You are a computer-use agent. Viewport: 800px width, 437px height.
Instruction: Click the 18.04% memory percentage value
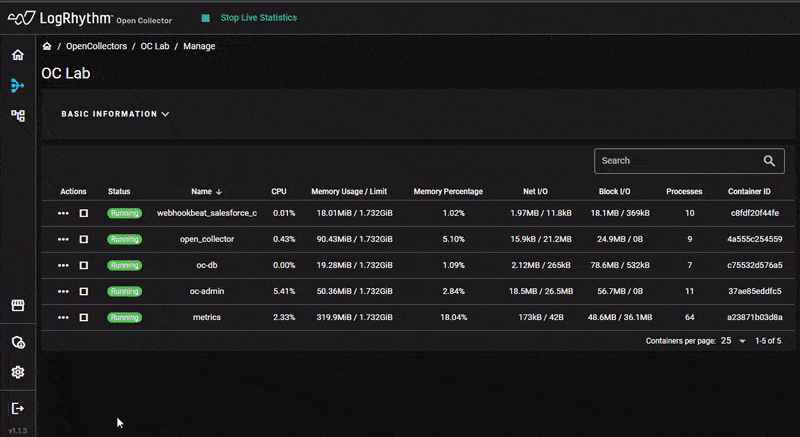tap(454, 317)
